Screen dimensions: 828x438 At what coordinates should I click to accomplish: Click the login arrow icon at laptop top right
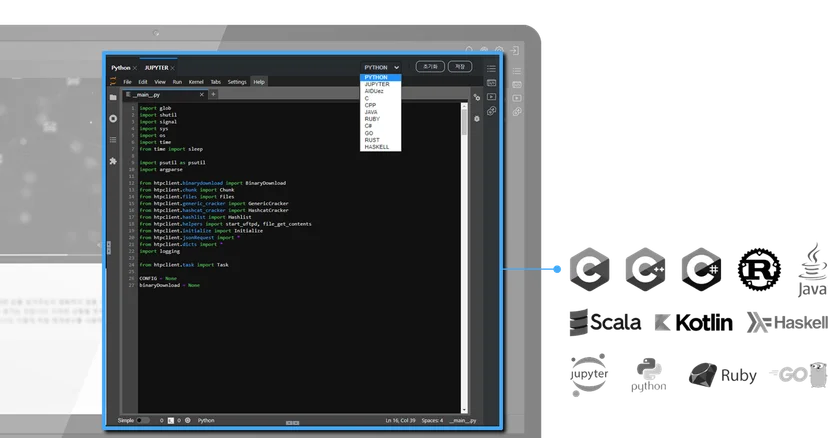(515, 50)
